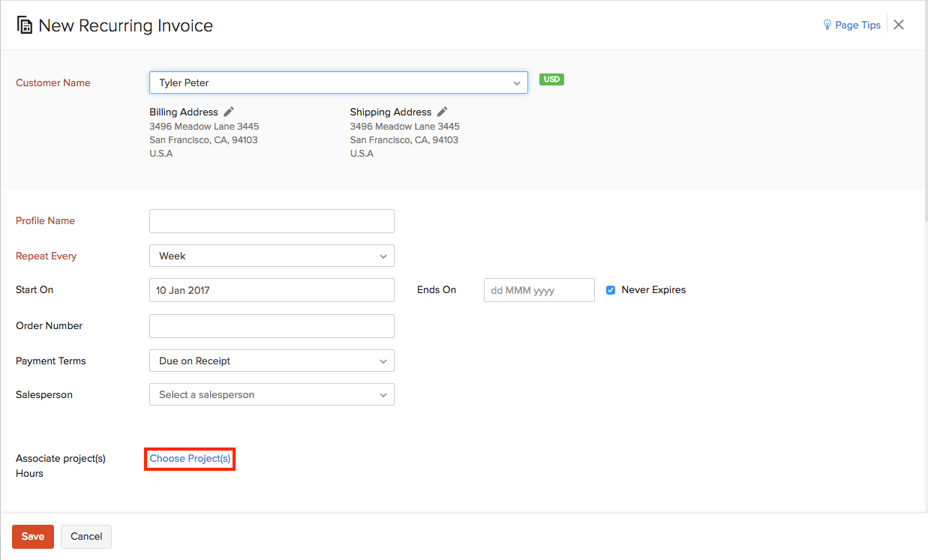Image resolution: width=928 pixels, height=560 pixels.
Task: Save the recurring invoice
Action: click(x=32, y=536)
